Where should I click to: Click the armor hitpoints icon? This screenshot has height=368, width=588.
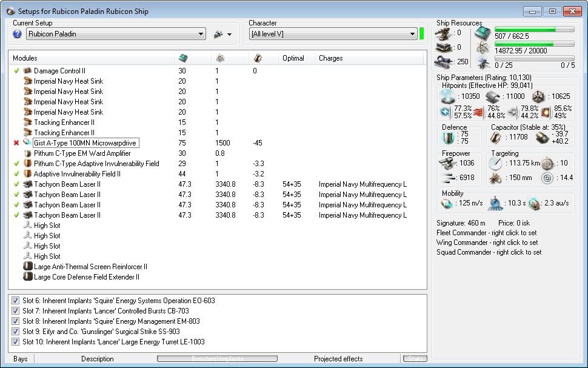pyautogui.click(x=492, y=96)
